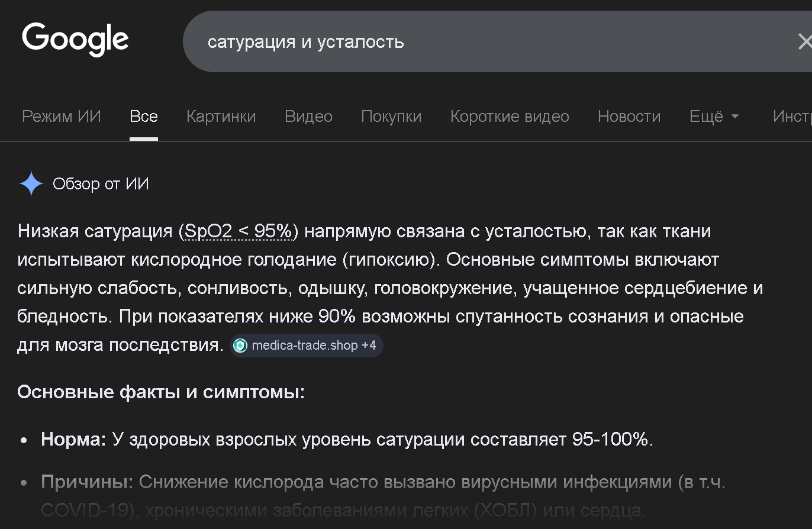The width and height of the screenshot is (812, 529).
Task: Open the "Картинки" tab
Action: pos(221,117)
